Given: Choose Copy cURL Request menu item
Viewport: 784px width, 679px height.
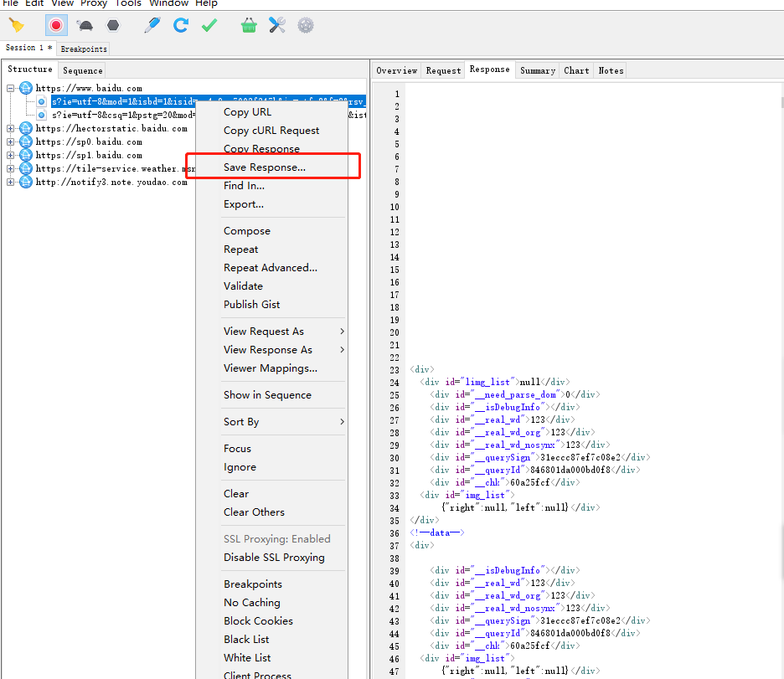Looking at the screenshot, I should [271, 131].
